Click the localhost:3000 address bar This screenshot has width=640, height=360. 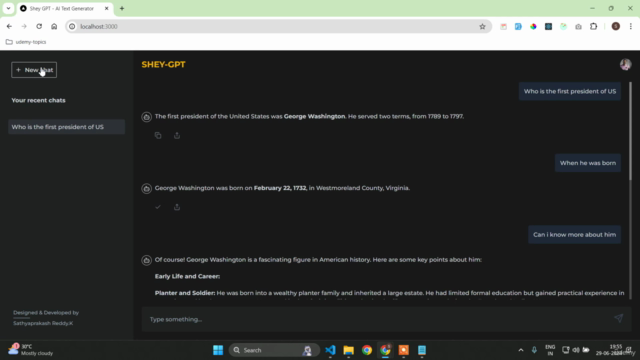point(278,27)
